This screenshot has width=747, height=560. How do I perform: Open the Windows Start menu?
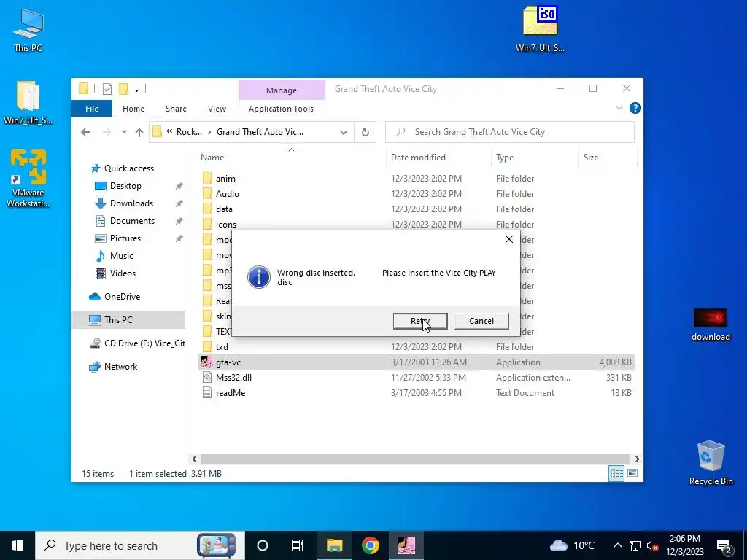tap(18, 545)
